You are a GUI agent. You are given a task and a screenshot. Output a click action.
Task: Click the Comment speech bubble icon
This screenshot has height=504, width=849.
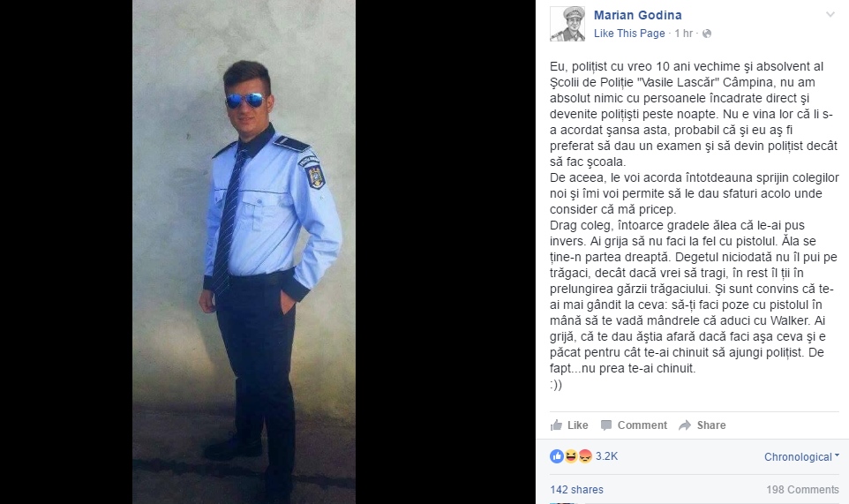point(606,425)
